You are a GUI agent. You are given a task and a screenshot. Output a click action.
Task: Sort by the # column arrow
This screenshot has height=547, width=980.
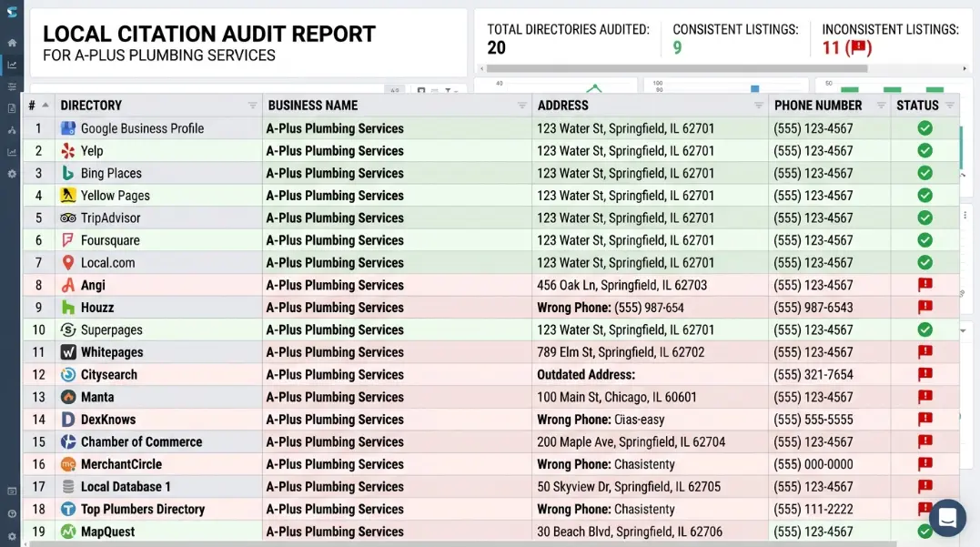pos(45,105)
